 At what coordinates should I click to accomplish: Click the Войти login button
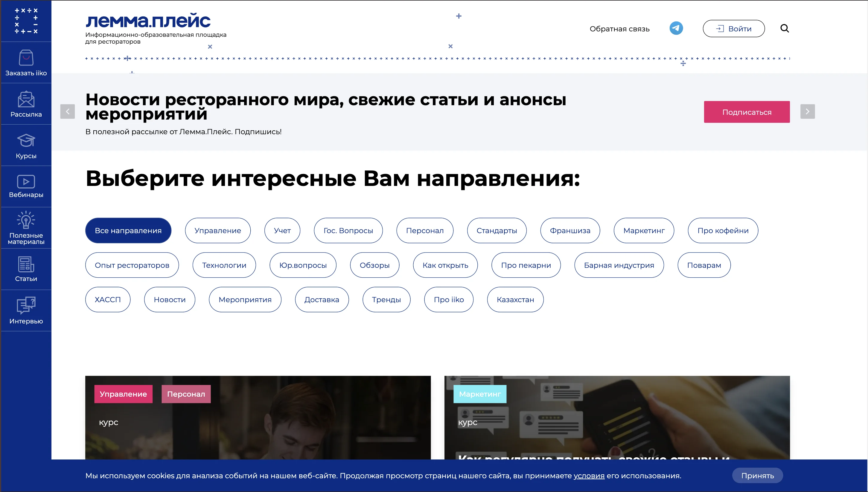tap(734, 29)
